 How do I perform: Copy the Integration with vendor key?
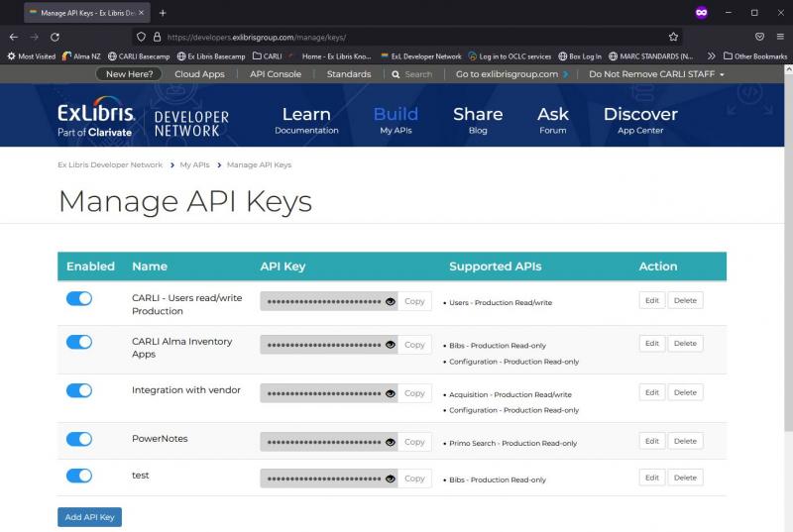tap(414, 393)
